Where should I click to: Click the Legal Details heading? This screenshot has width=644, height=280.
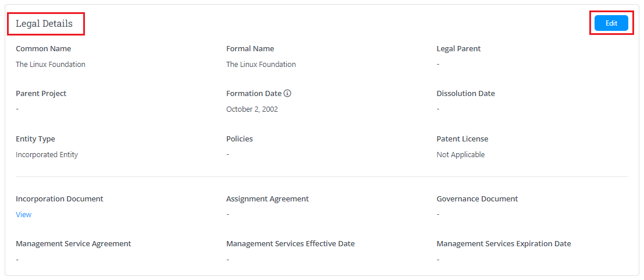click(x=44, y=24)
